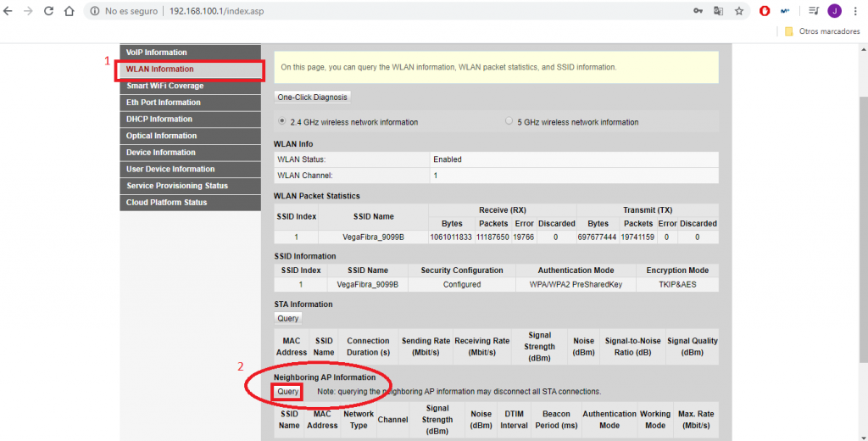Screen dimensions: 868x441
Task: Bookmark this page with the star
Action: coord(739,11)
